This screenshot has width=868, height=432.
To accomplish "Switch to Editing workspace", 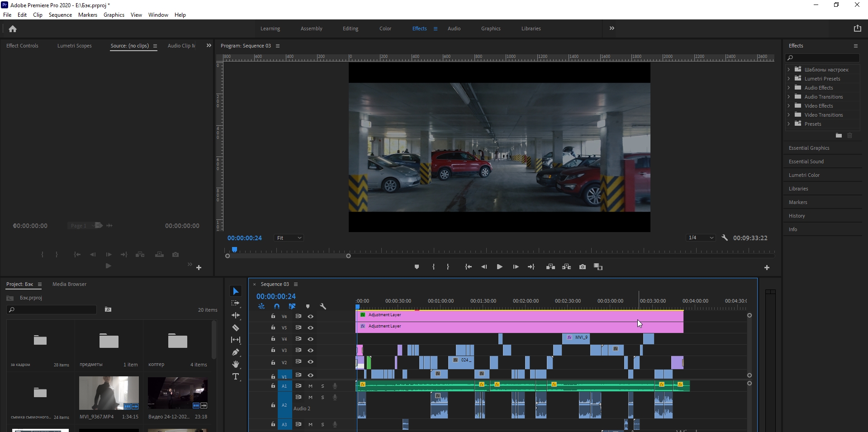I will [350, 28].
